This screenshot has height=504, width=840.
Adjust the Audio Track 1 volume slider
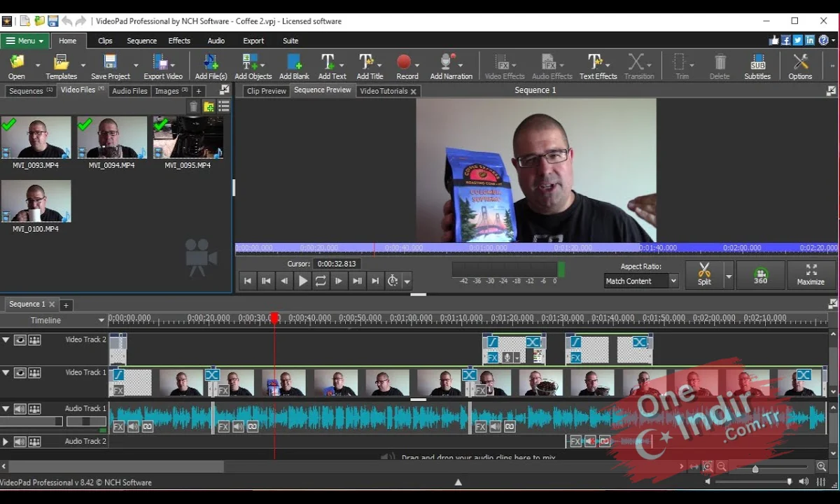(x=31, y=421)
